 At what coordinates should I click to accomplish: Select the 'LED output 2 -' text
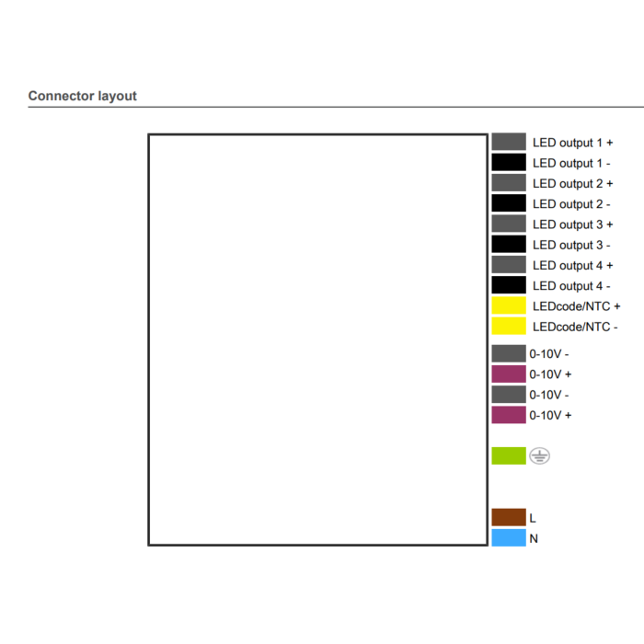point(571,204)
